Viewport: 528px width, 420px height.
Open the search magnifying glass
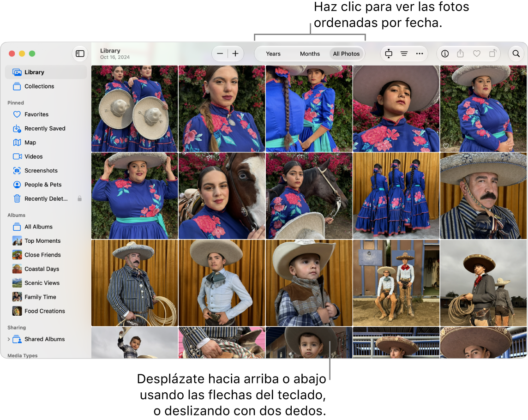click(x=516, y=54)
